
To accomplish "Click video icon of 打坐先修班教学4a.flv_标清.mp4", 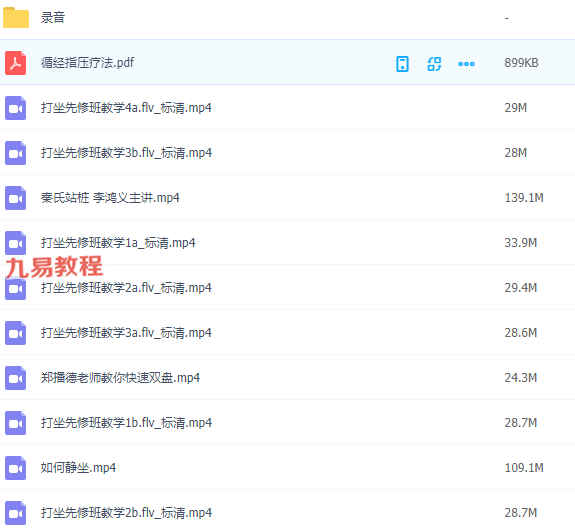I will point(15,108).
